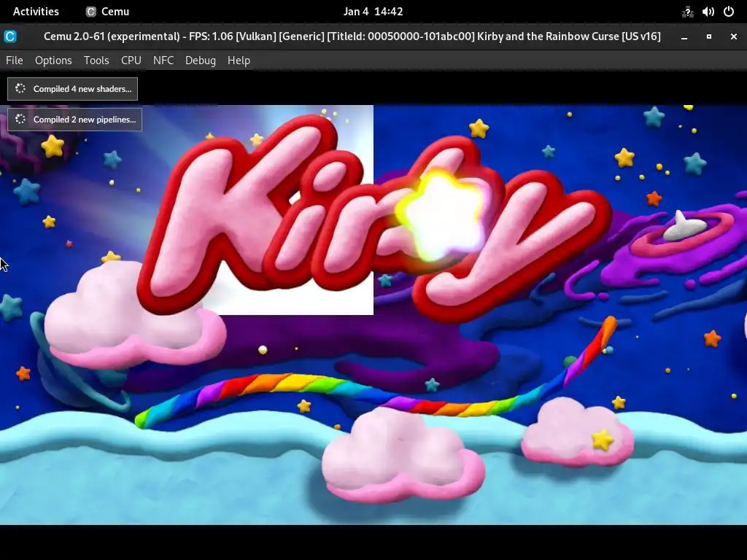Open the clock showing Jan 4 14:42
This screenshot has height=560, width=747.
click(x=373, y=12)
